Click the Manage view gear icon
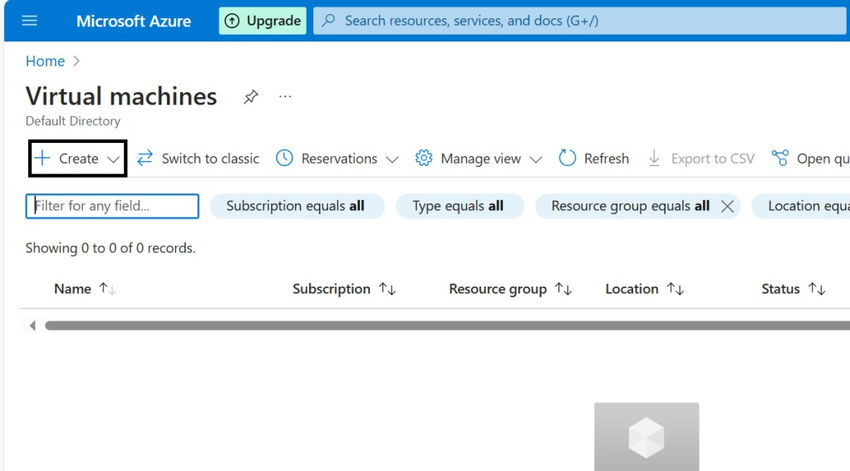 [x=423, y=158]
